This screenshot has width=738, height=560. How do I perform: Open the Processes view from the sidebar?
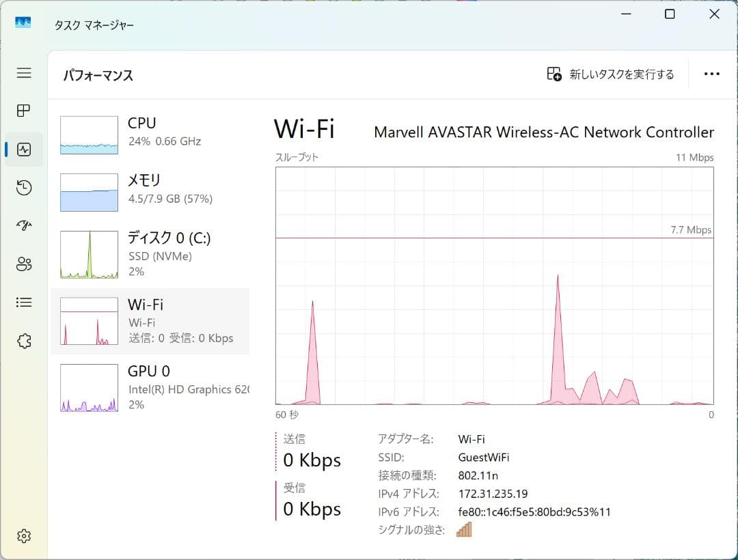(24, 111)
